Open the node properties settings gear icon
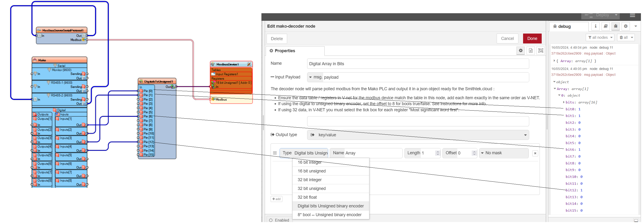 [x=520, y=51]
